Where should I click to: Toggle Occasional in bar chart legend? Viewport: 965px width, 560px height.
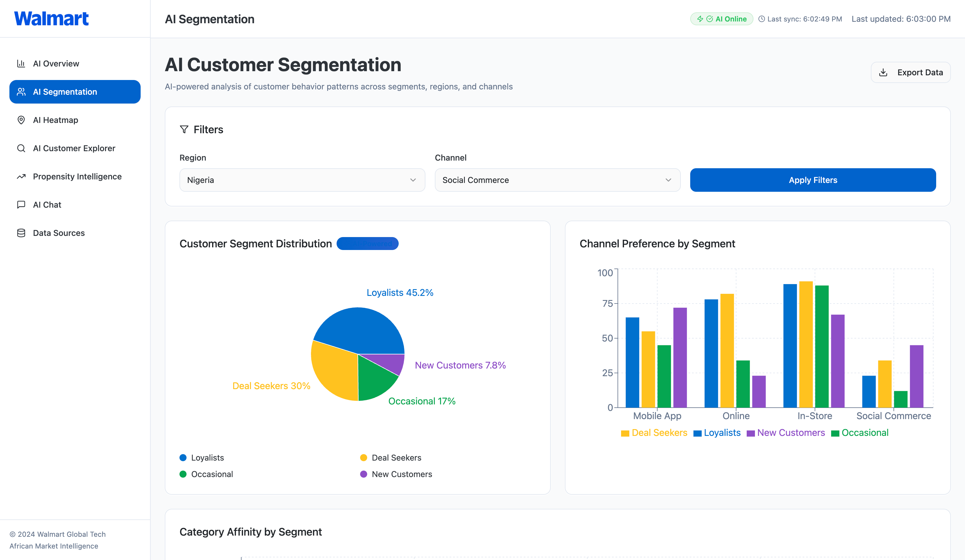coord(860,433)
